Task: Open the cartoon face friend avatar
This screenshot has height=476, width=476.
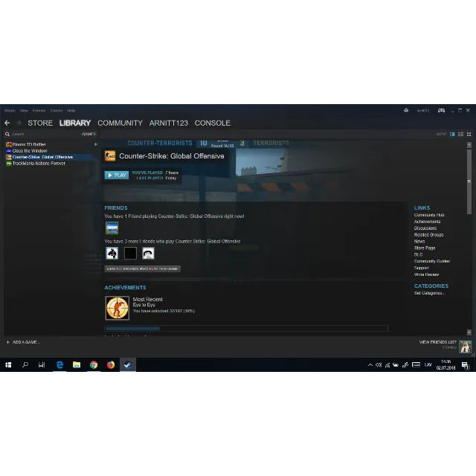Action: click(149, 253)
